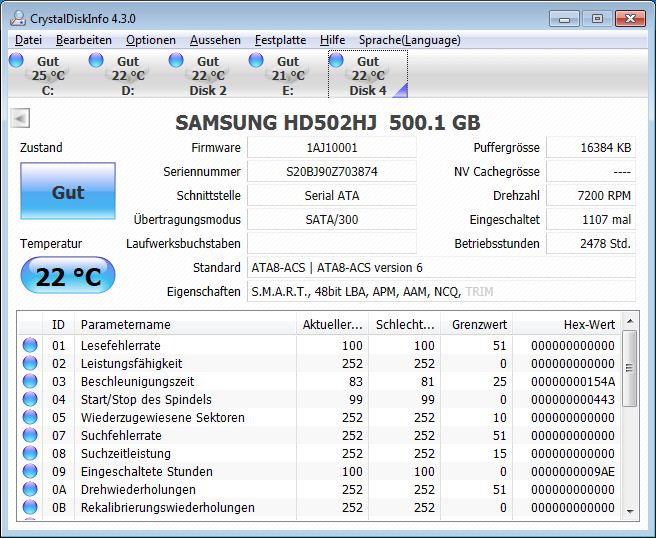
Task: Open the Hilfe menu
Action: click(x=332, y=40)
